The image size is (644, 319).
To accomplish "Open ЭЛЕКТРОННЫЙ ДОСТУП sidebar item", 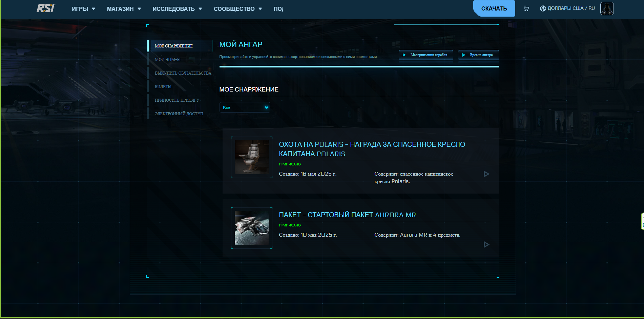I will pyautogui.click(x=179, y=114).
